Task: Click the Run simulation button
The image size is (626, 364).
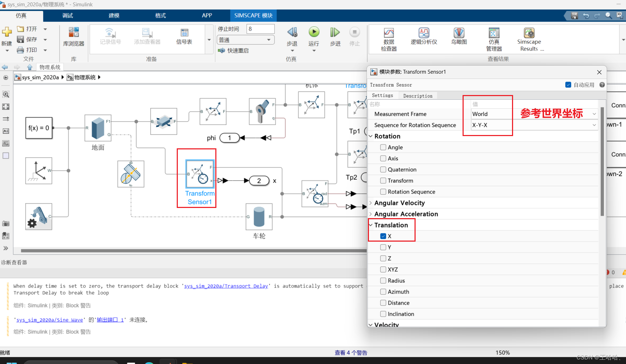Action: [x=314, y=32]
